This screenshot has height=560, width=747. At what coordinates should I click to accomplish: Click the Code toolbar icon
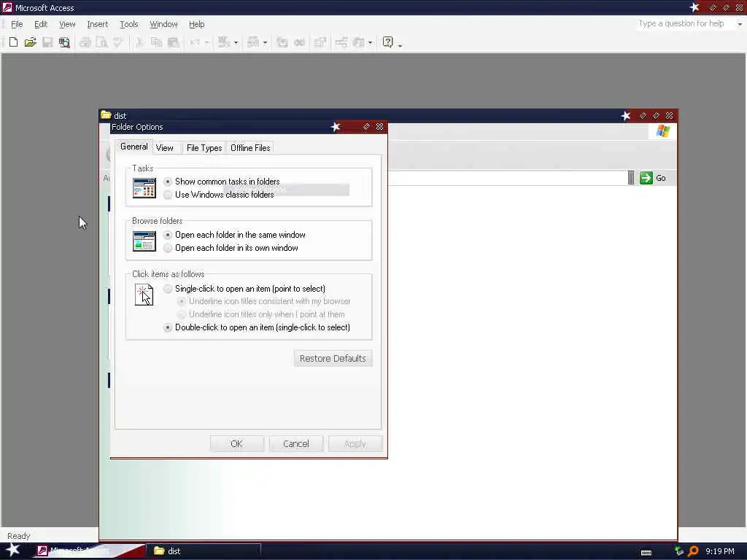(282, 42)
